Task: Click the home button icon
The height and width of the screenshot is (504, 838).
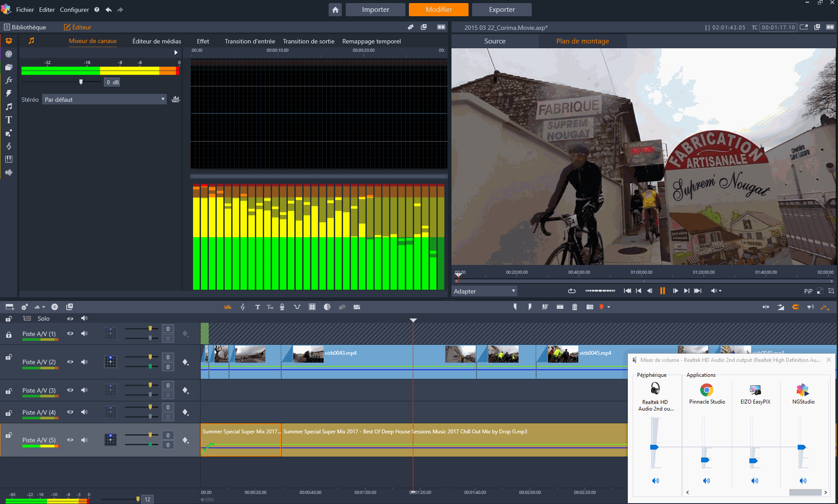Action: pos(335,10)
